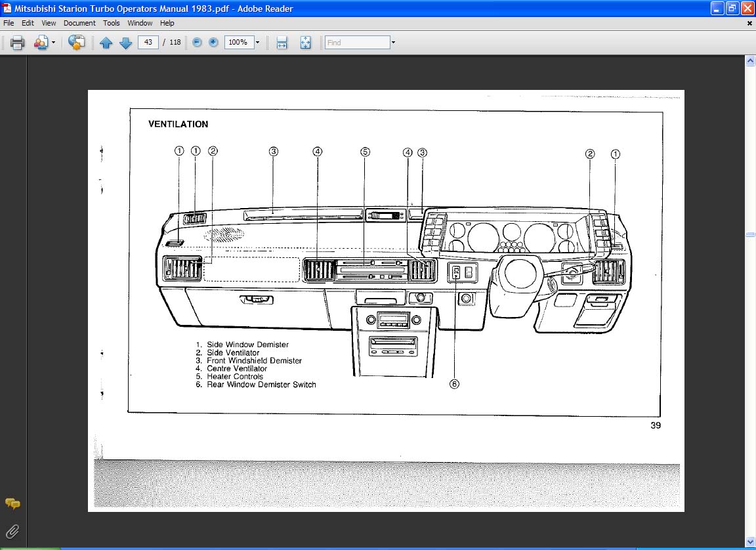
Task: Open the File menu
Action: (x=9, y=23)
